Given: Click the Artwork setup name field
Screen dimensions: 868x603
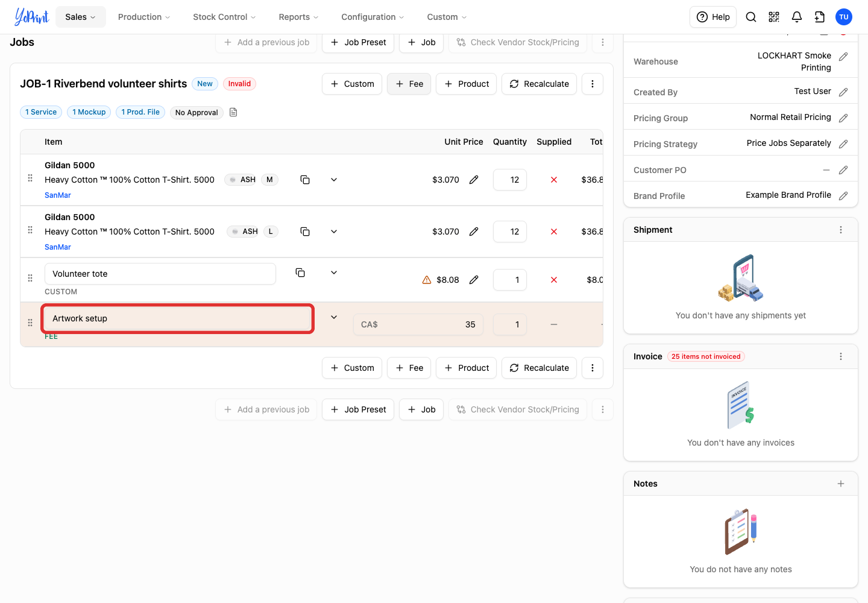Looking at the screenshot, I should click(x=177, y=318).
